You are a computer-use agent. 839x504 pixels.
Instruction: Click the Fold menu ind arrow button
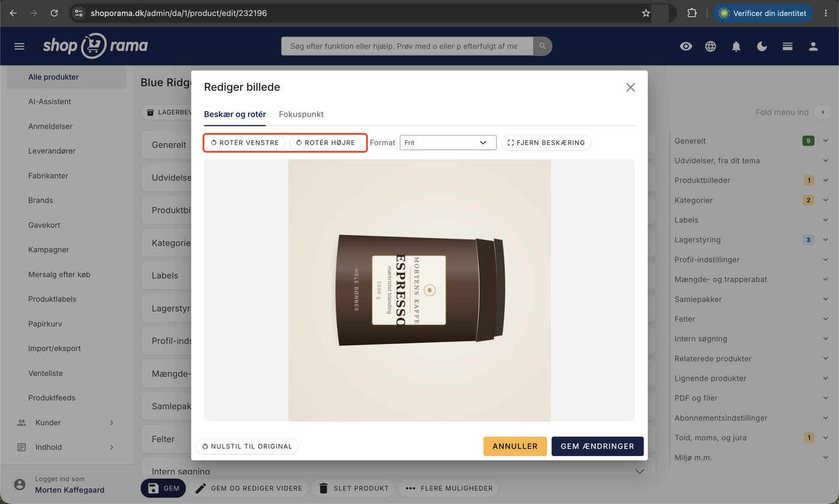click(823, 112)
